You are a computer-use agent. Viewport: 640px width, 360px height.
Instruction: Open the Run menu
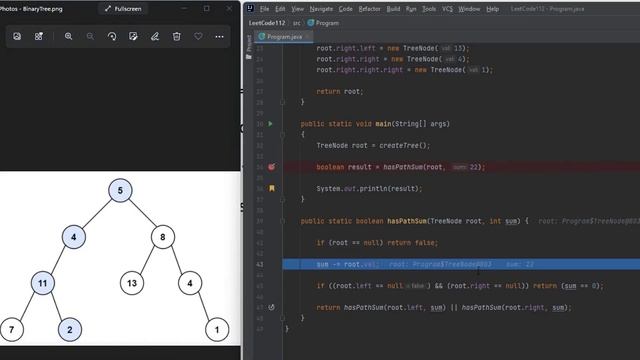tap(411, 9)
